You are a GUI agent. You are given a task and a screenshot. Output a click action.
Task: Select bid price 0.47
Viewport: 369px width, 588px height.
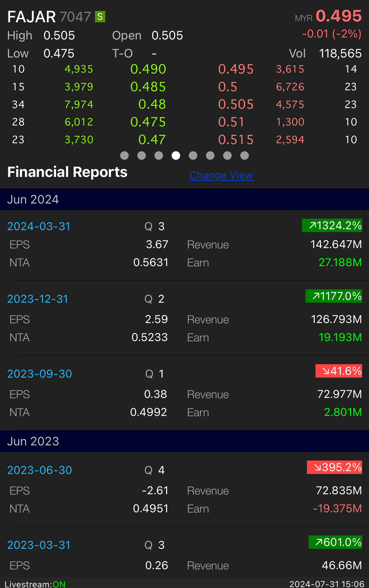pos(152,140)
